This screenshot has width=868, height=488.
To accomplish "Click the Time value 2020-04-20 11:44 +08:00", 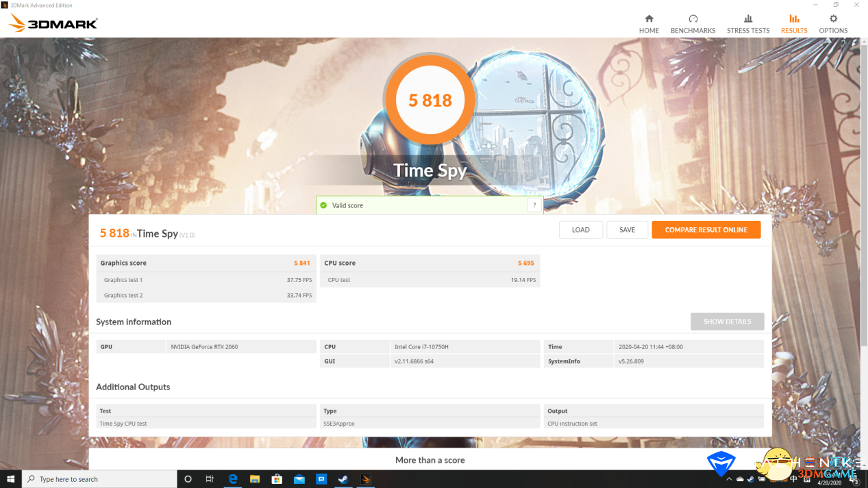I will coord(650,347).
